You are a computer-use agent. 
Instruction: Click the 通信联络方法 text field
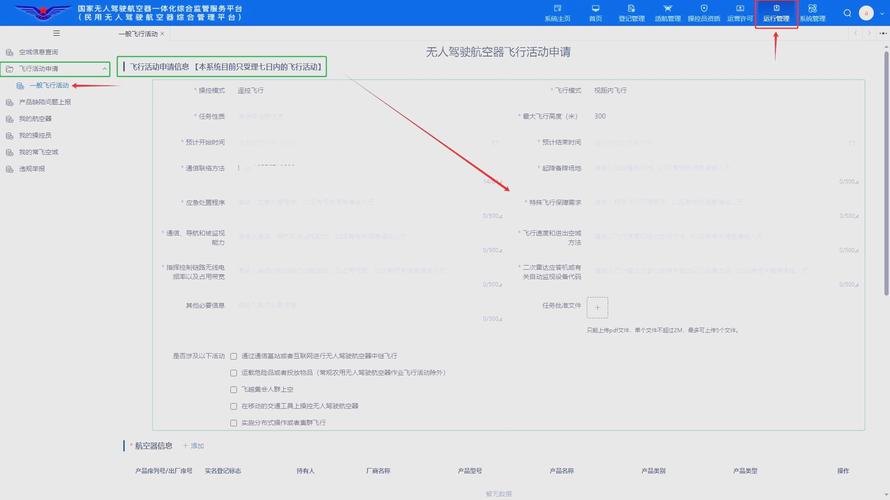click(x=368, y=174)
